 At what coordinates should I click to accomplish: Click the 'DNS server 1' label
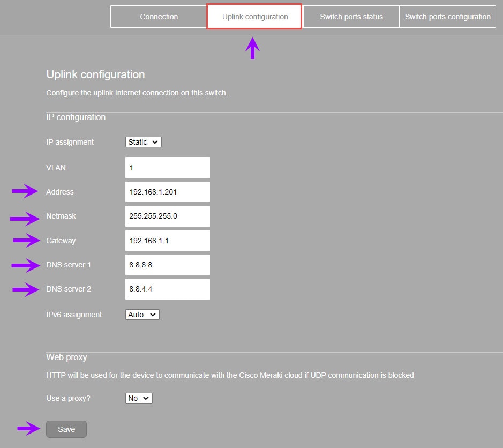(69, 265)
